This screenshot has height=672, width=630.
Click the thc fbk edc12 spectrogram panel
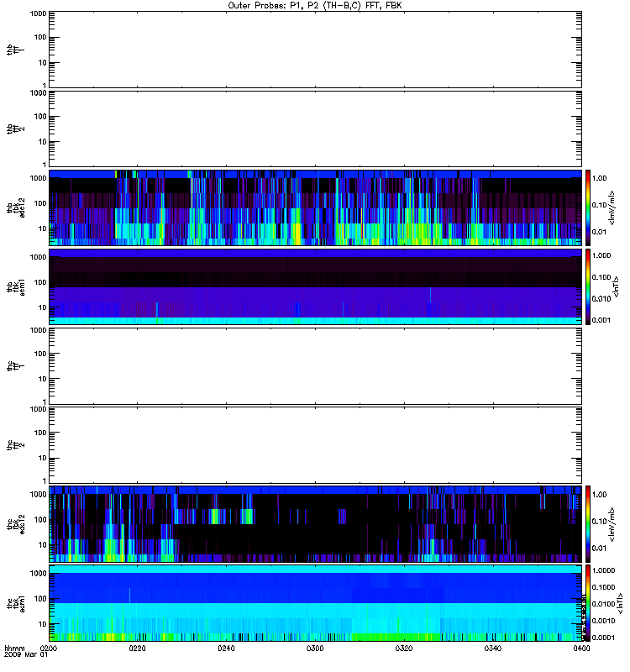(315, 523)
